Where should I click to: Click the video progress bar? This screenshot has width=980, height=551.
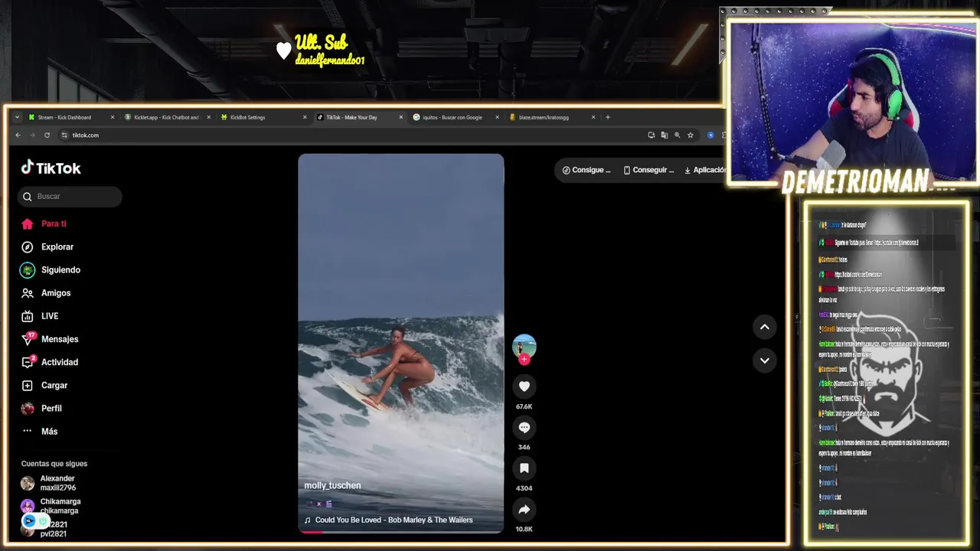coord(401,531)
